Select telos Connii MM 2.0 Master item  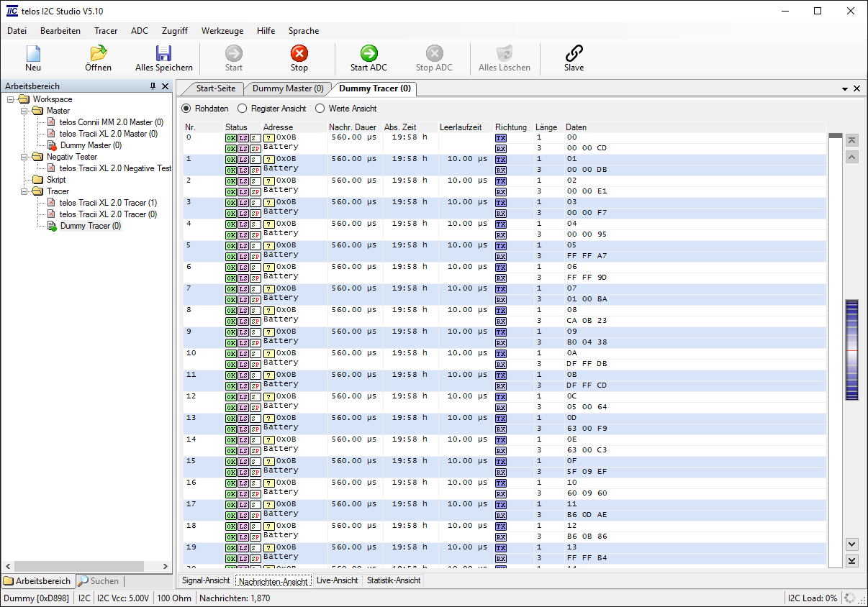click(111, 122)
